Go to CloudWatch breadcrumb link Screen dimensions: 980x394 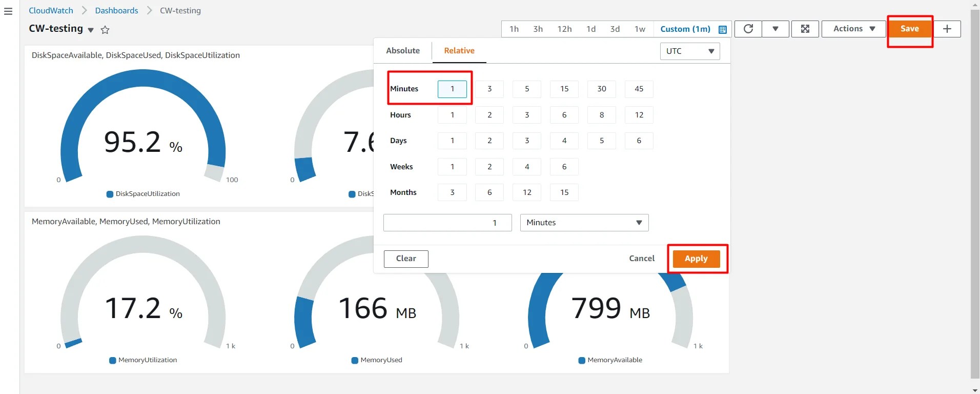point(51,10)
